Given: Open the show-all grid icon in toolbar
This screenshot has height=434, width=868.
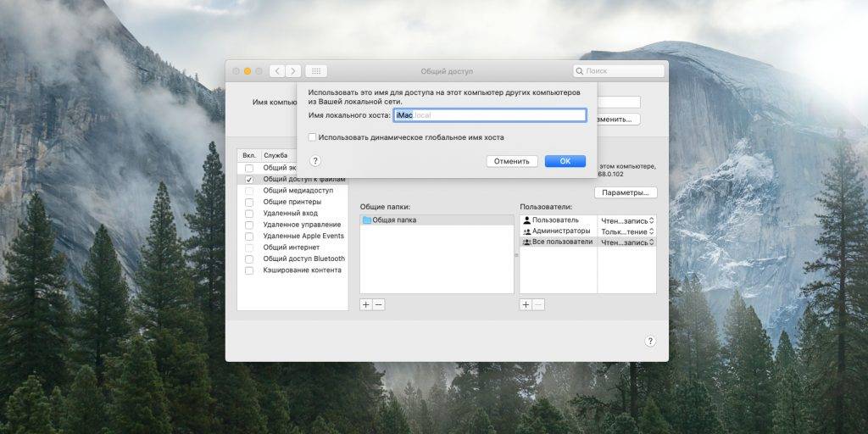Looking at the screenshot, I should [x=315, y=71].
